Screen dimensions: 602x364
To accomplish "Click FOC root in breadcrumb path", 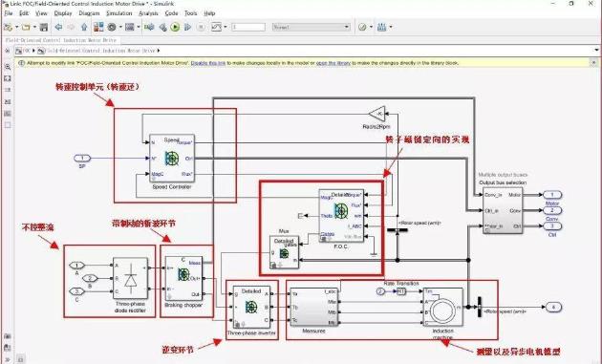I will click(x=26, y=51).
